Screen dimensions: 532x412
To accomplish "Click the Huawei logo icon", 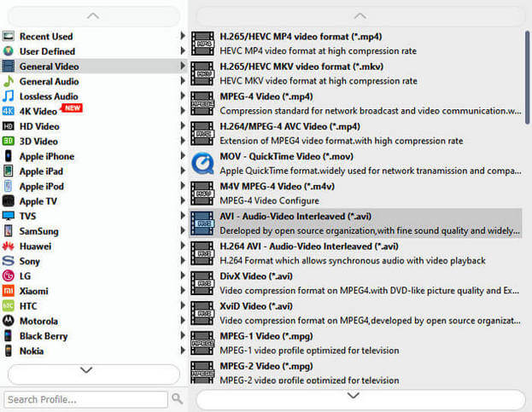I will tap(9, 246).
